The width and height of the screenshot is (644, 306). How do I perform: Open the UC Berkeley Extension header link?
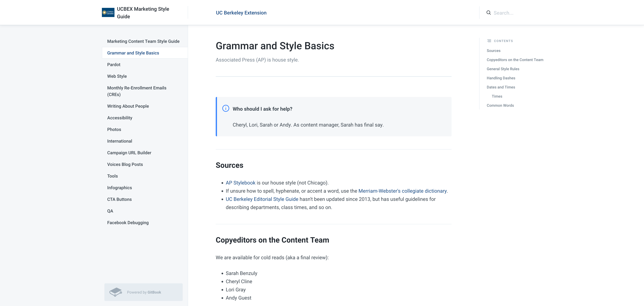point(241,13)
